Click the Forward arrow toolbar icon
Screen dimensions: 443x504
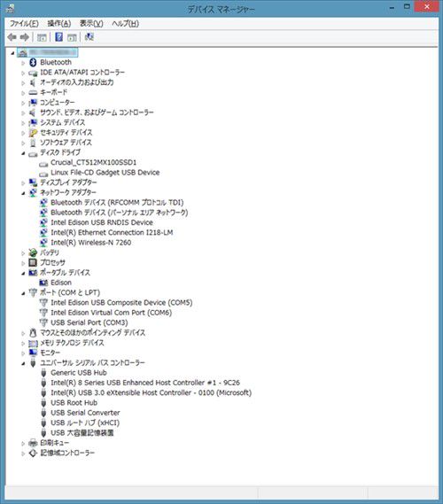pos(25,37)
